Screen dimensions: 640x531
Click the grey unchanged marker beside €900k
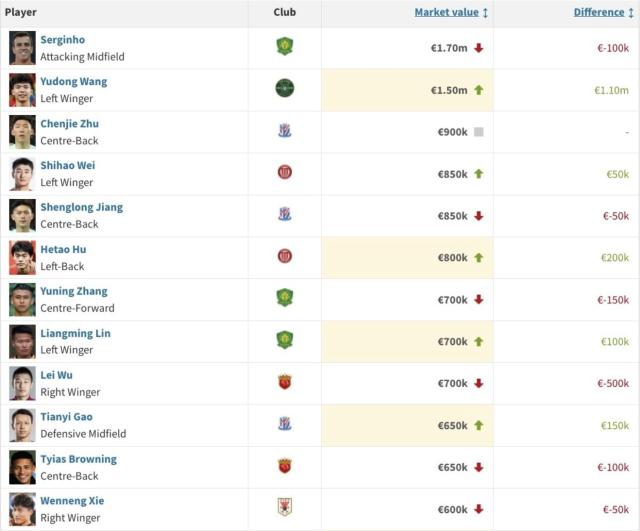point(479,132)
